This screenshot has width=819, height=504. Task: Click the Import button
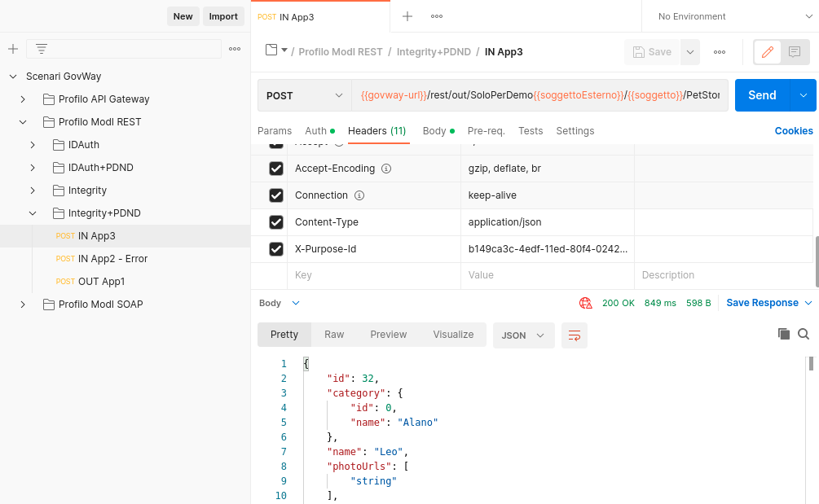click(223, 16)
